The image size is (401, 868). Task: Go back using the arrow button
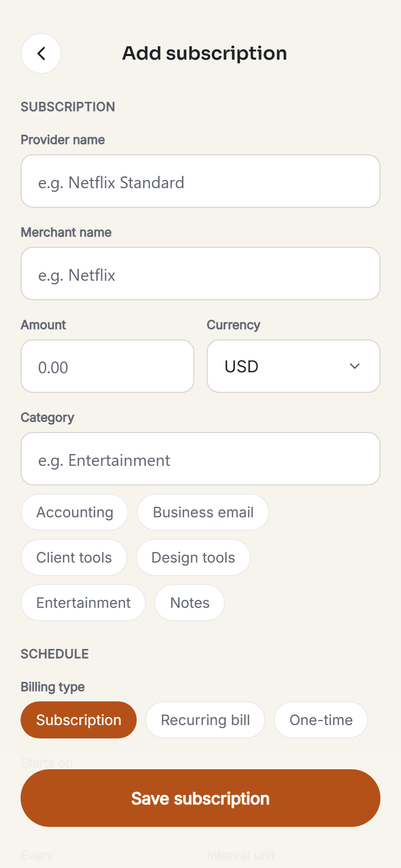[x=41, y=53]
